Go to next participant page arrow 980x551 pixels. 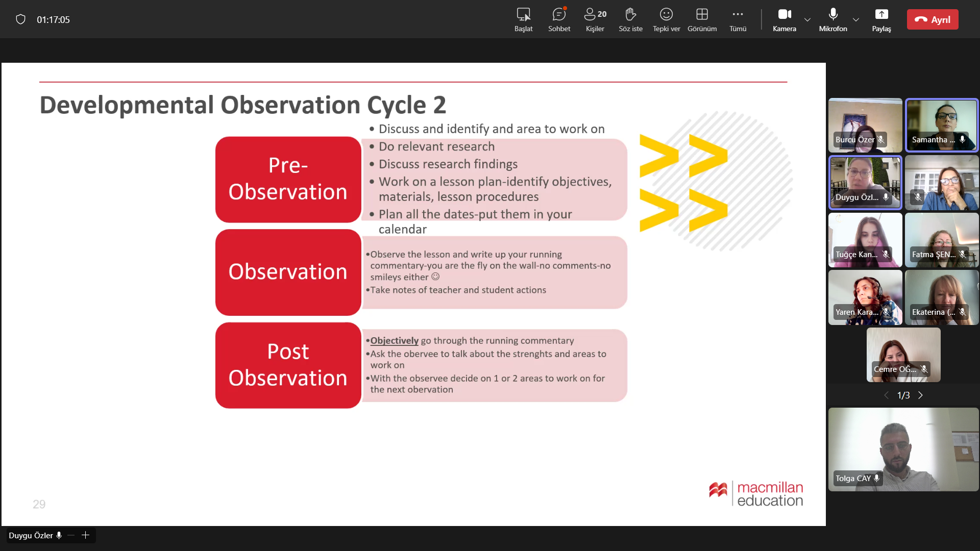tap(920, 395)
